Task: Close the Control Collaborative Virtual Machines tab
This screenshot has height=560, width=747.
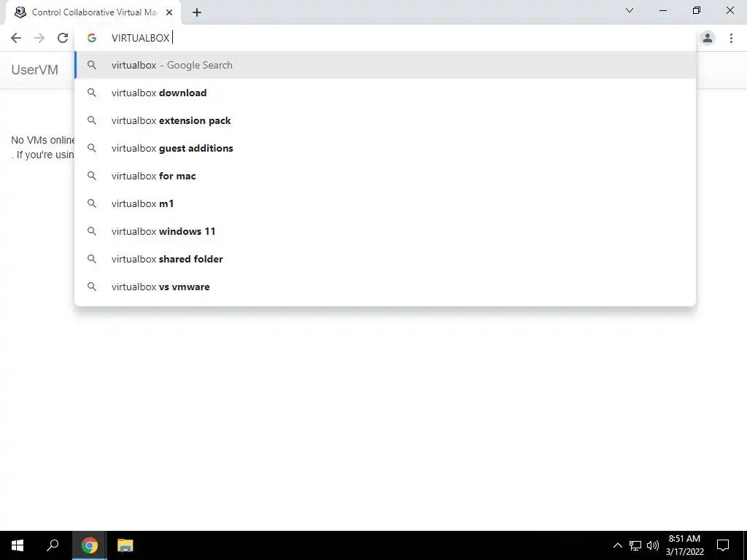Action: [x=169, y=12]
